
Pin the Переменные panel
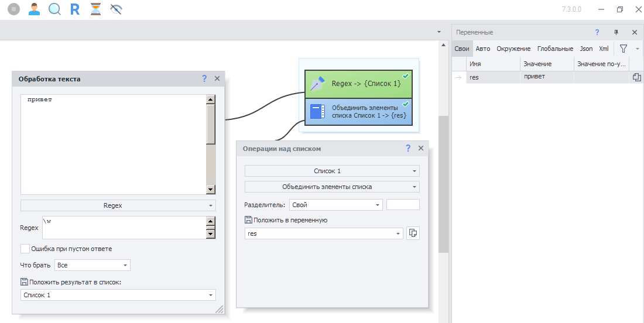(615, 32)
